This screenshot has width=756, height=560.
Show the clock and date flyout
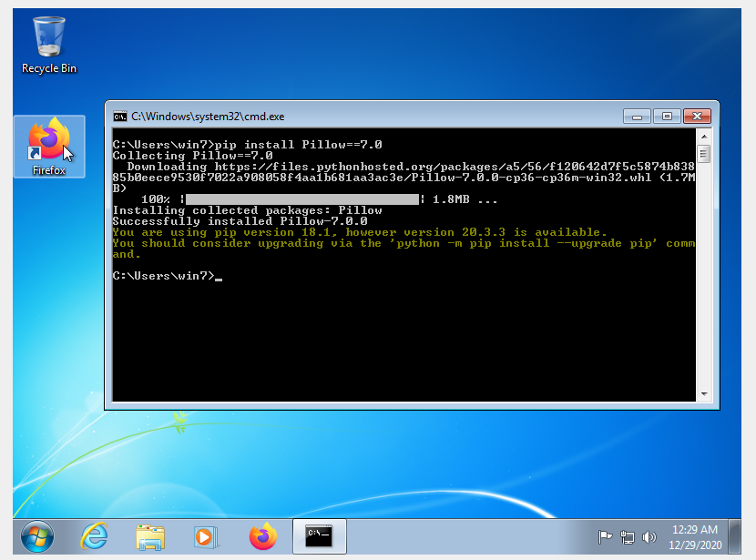tap(695, 537)
